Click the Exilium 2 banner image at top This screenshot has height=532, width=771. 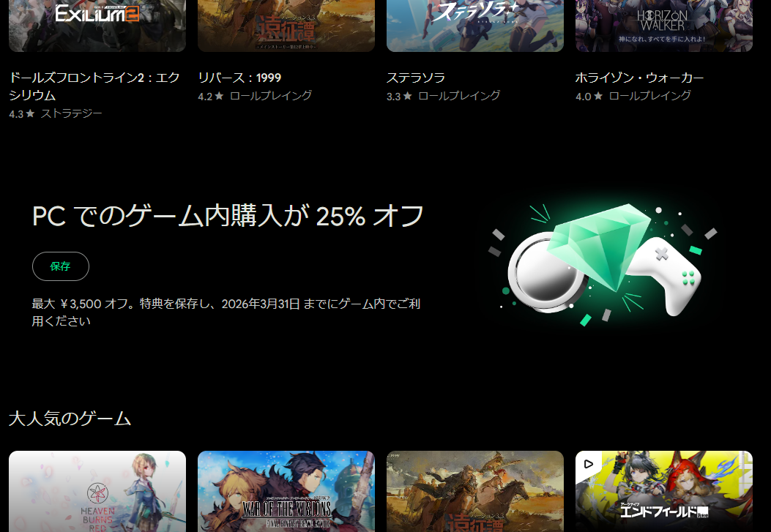97,26
